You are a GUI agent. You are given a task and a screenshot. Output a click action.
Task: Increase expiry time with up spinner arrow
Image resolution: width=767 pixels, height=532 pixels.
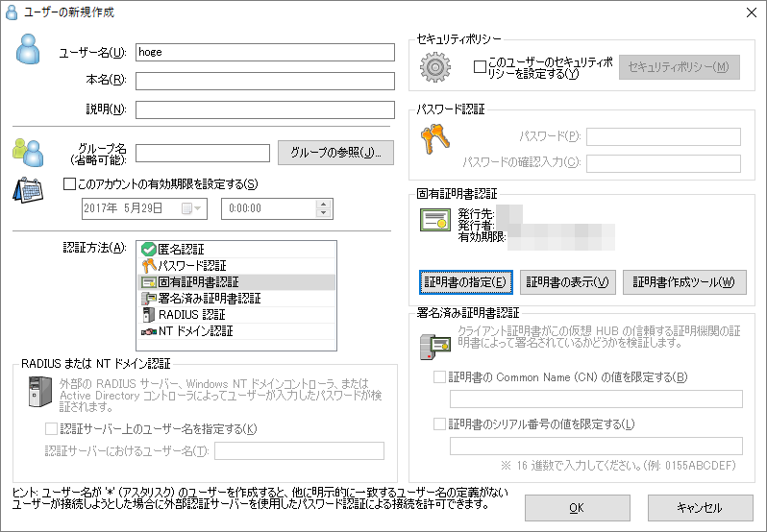(323, 204)
